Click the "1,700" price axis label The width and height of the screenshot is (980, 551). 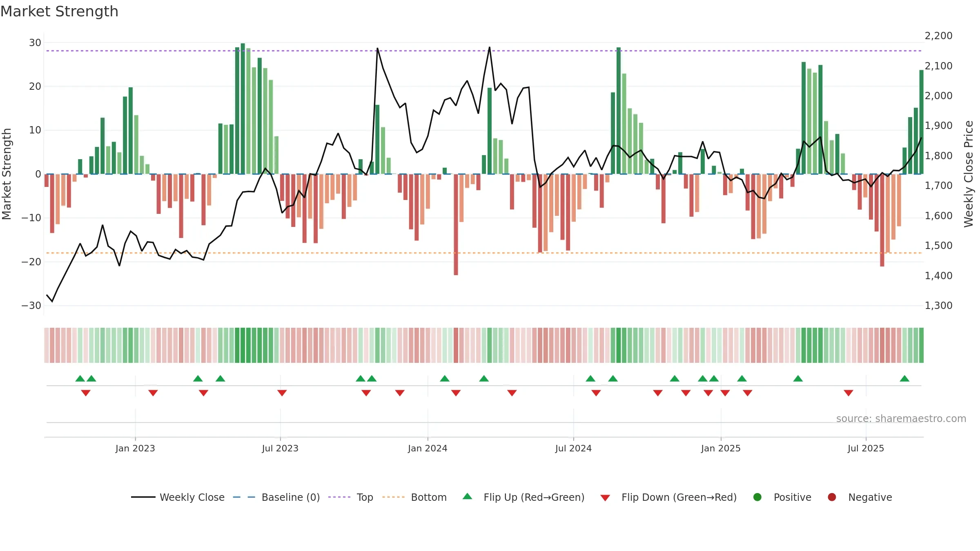(938, 185)
